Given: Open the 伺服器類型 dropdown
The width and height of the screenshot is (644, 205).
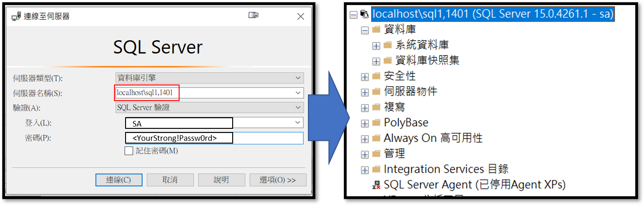Looking at the screenshot, I should click(298, 78).
